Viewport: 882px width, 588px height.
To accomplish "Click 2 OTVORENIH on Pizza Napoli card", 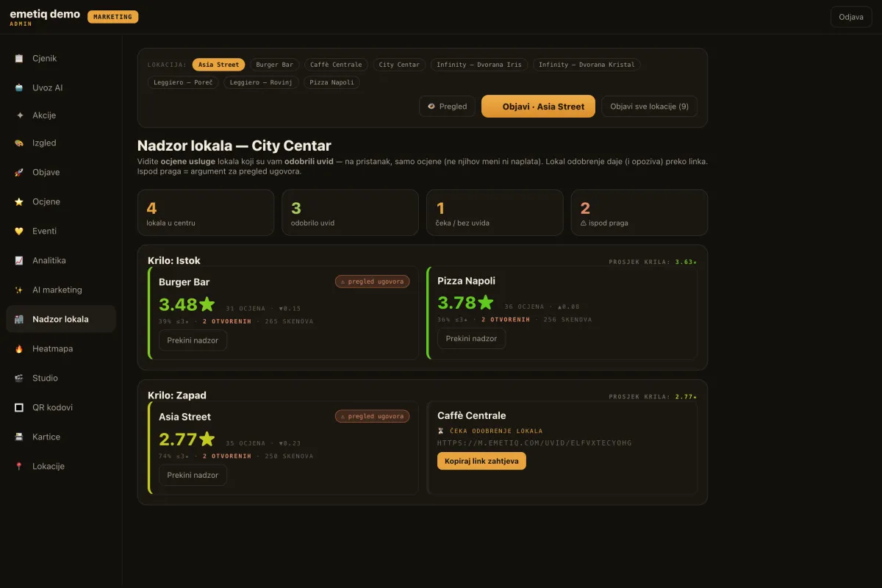I will coord(506,320).
